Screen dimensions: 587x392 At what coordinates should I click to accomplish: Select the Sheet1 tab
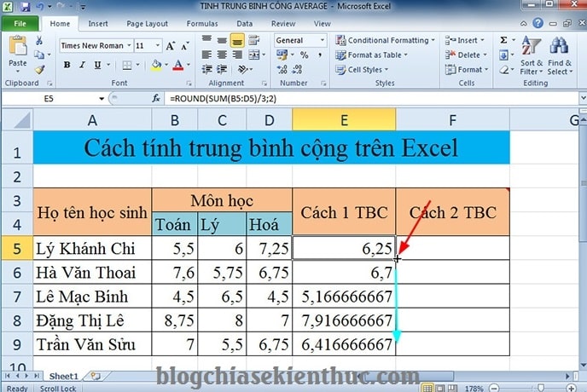[64, 376]
